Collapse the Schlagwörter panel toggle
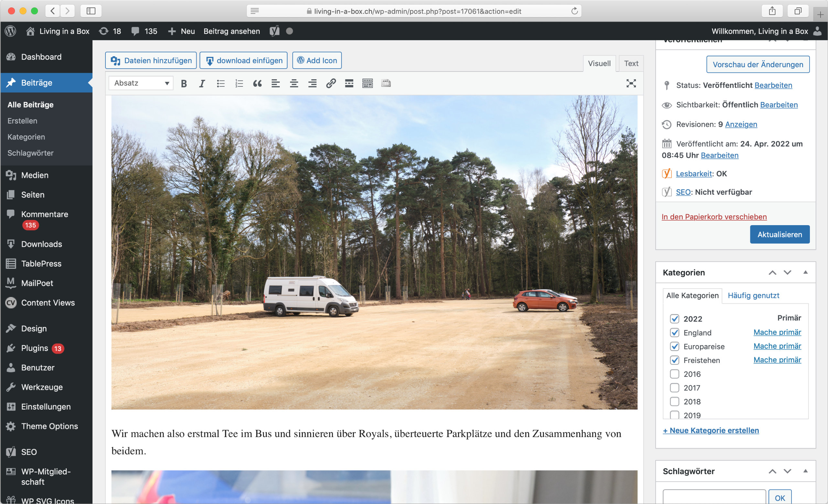The image size is (828, 504). (805, 471)
